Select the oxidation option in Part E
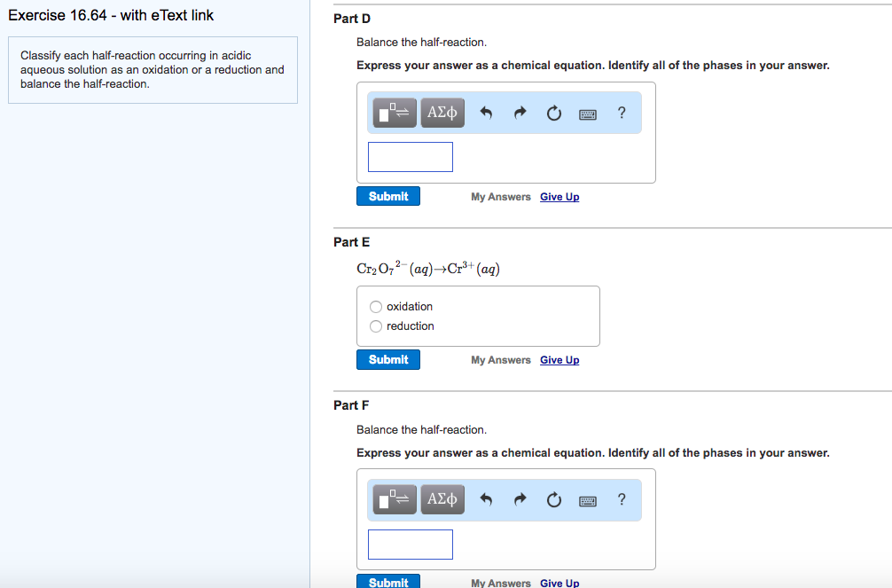This screenshot has width=892, height=588. [x=375, y=306]
